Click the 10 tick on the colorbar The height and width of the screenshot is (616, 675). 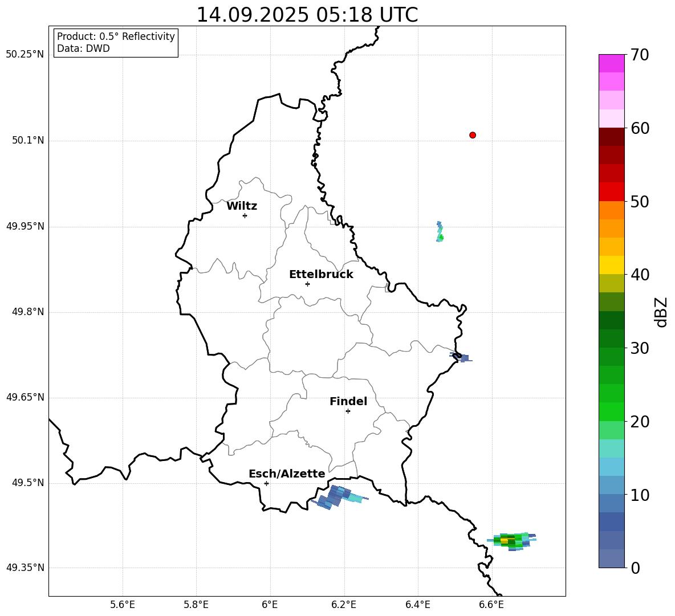[640, 495]
